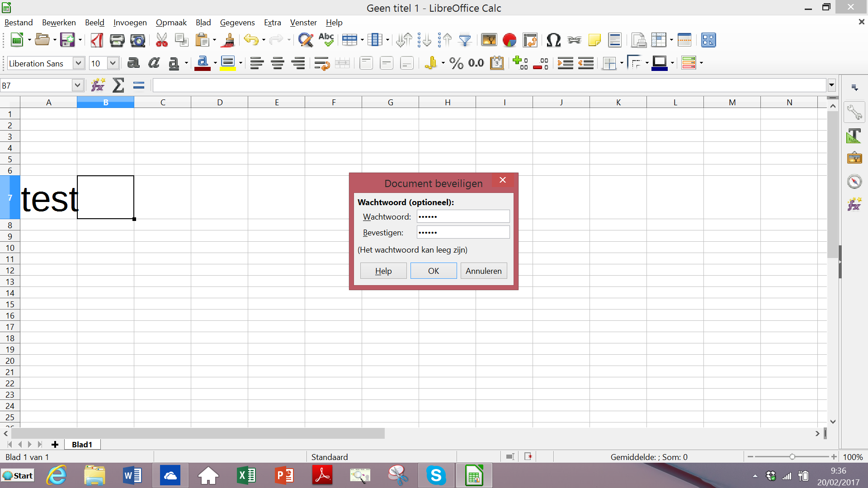Image resolution: width=868 pixels, height=488 pixels.
Task: Click the zoom slider handle
Action: (792, 457)
